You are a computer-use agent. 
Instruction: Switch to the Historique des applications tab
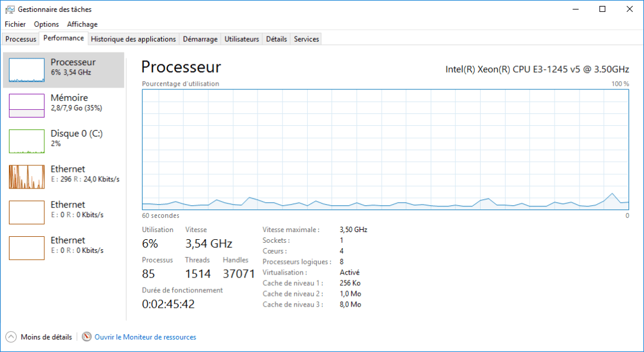coord(134,39)
